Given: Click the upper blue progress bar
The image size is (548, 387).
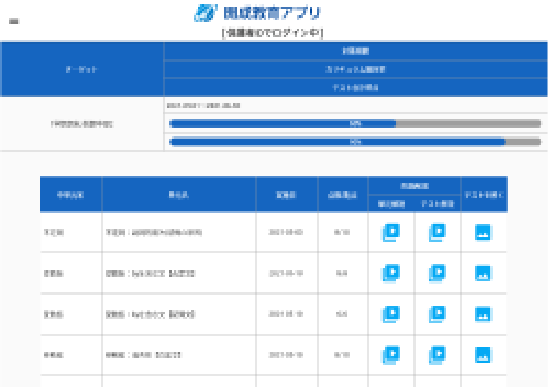Looking at the screenshot, I should coord(355,123).
